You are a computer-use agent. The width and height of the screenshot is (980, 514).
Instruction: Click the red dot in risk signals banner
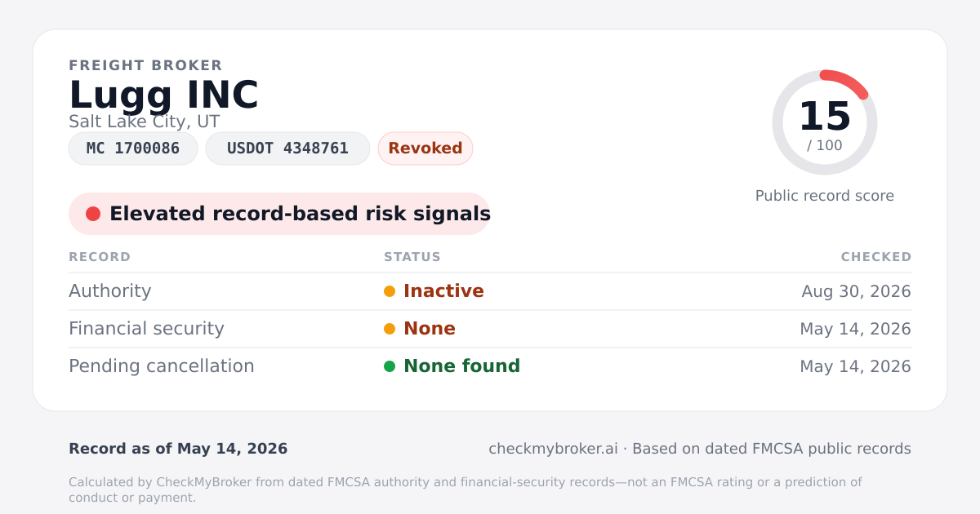pos(93,214)
